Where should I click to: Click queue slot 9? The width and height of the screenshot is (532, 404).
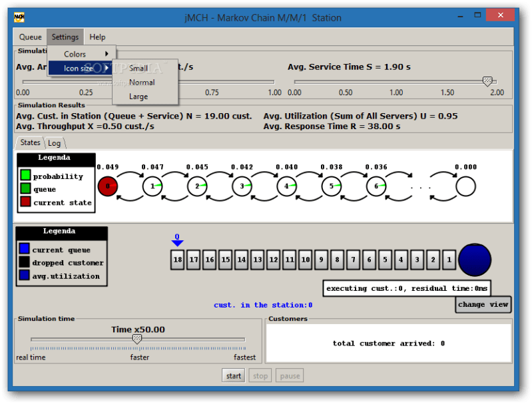point(322,260)
